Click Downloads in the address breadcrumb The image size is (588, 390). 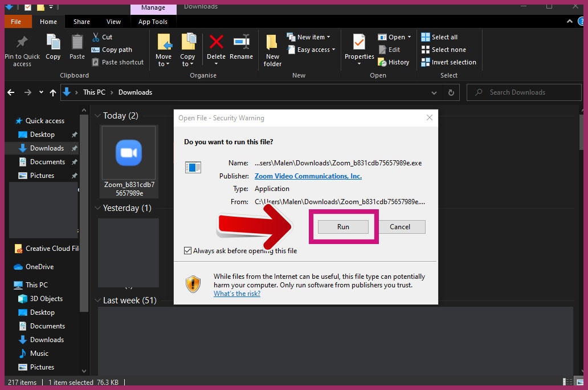point(136,92)
